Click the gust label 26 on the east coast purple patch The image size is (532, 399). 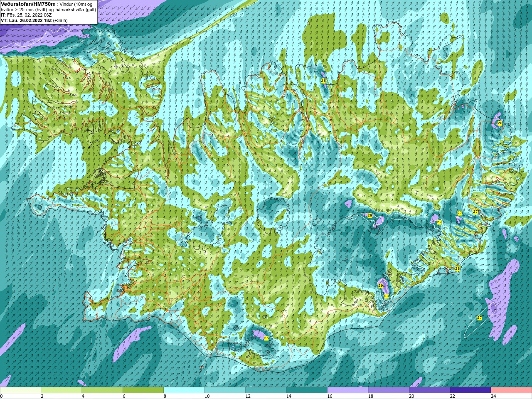pos(500,123)
